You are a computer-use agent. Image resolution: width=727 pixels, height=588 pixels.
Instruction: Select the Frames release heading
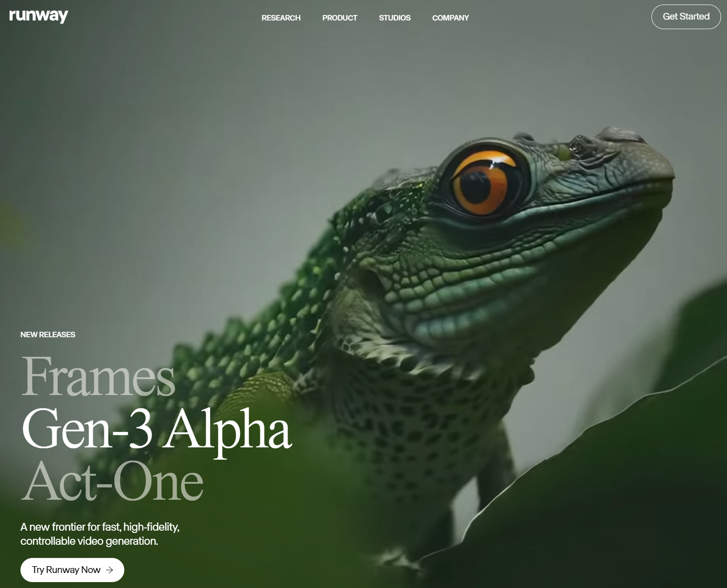pos(98,376)
